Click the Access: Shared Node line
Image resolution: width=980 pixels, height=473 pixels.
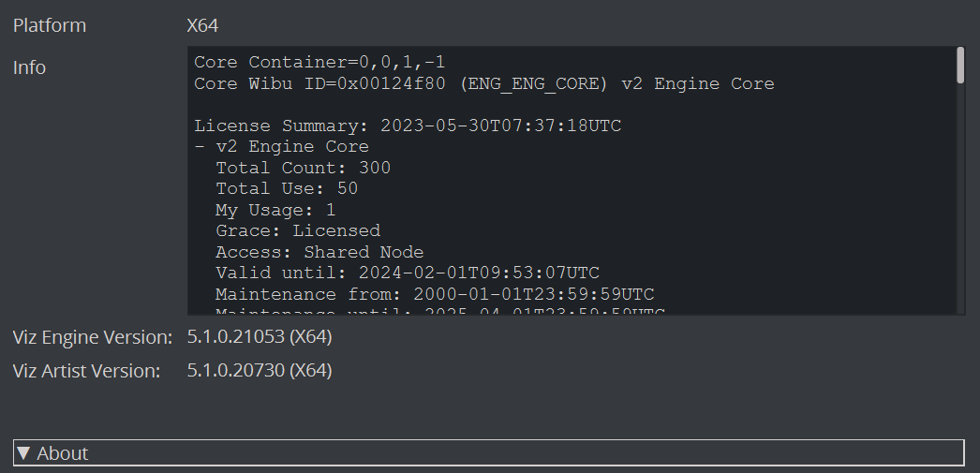coord(319,252)
